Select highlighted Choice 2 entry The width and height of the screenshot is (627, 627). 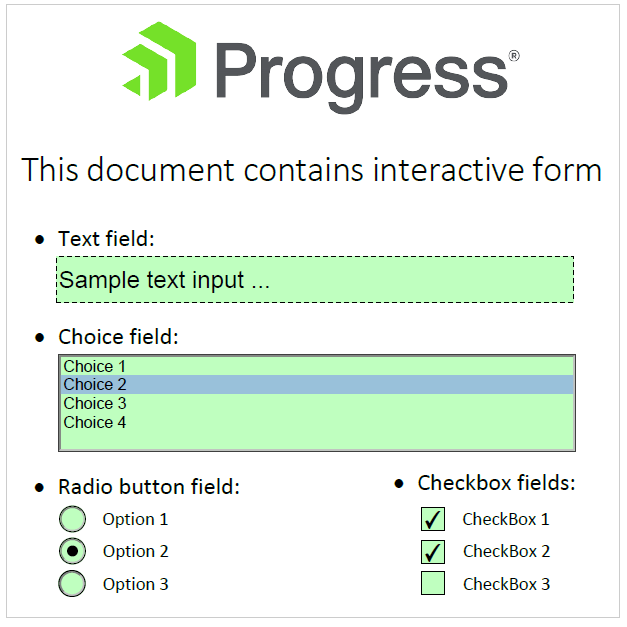coord(317,384)
